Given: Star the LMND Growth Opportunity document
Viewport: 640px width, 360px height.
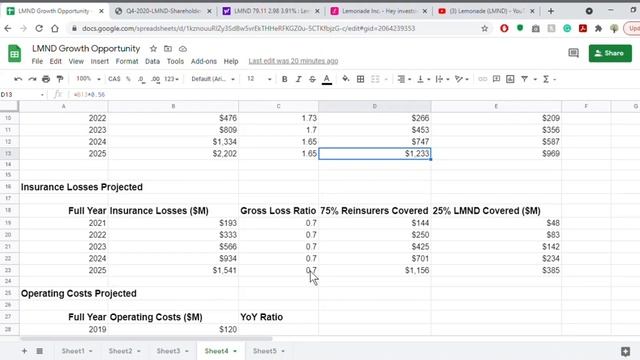Looking at the screenshot, I should pyautogui.click(x=153, y=49).
